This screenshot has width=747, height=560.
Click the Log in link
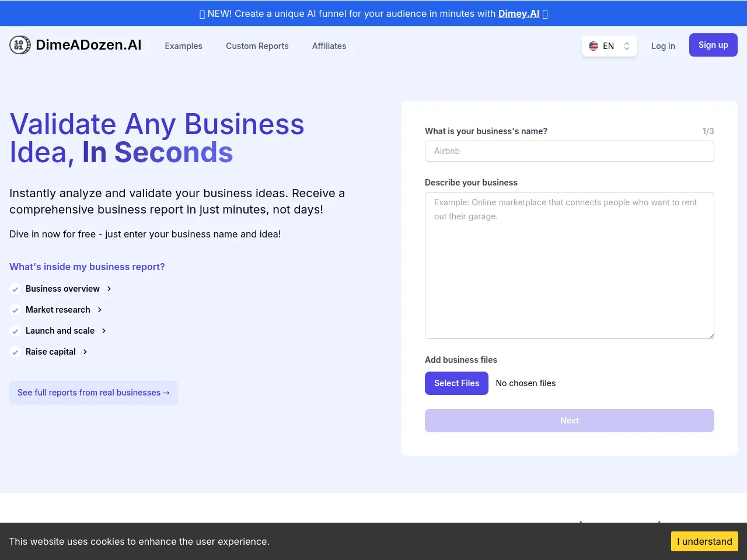[x=663, y=46]
